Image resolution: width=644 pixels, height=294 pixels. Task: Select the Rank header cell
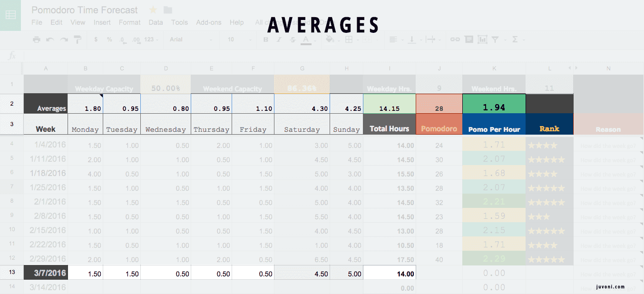[x=549, y=124]
